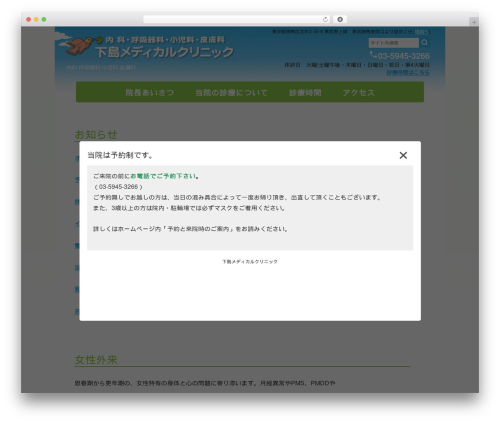This screenshot has height=423, width=500.
Task: Click the popup line starting 詳しくはホームページ内
Action: point(190,229)
